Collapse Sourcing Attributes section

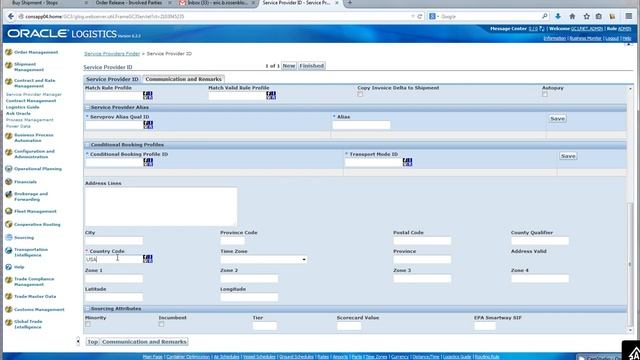click(87, 309)
